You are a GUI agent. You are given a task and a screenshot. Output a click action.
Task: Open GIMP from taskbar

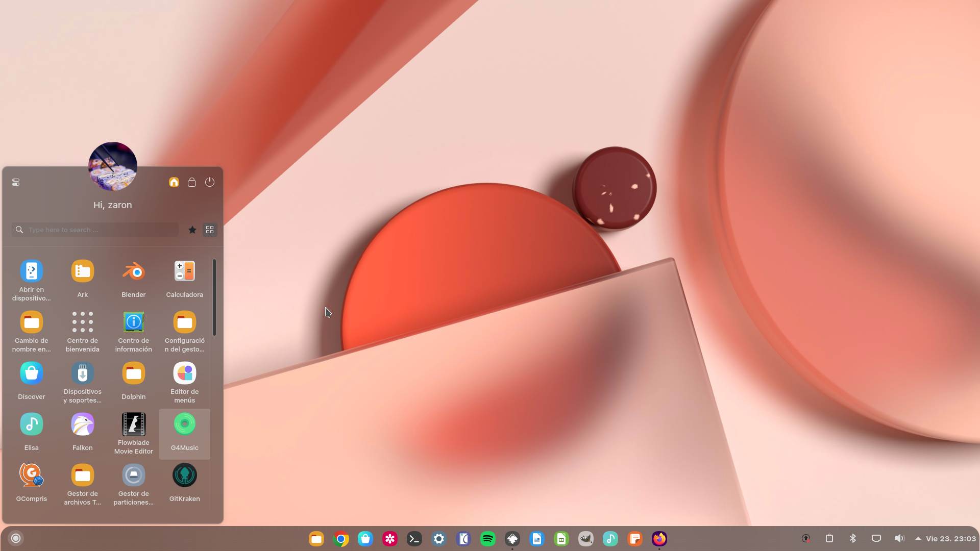click(586, 539)
